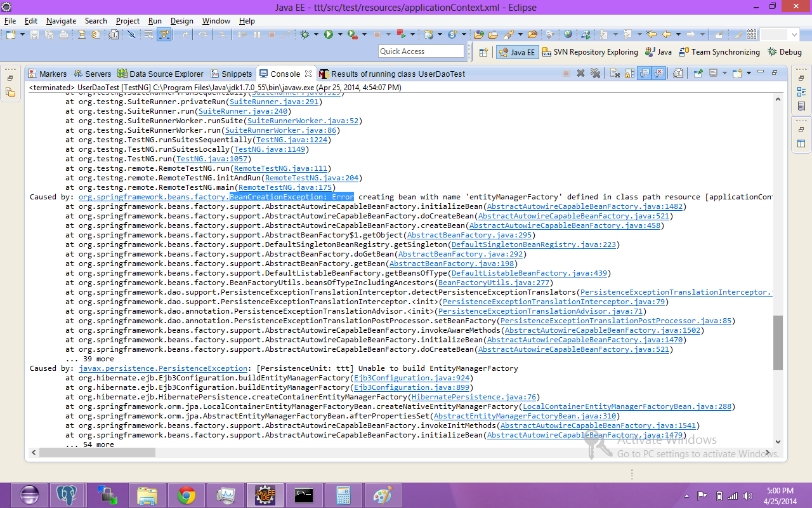The image size is (812, 508).
Task: Open the Google Chrome taskbar icon
Action: [186, 495]
